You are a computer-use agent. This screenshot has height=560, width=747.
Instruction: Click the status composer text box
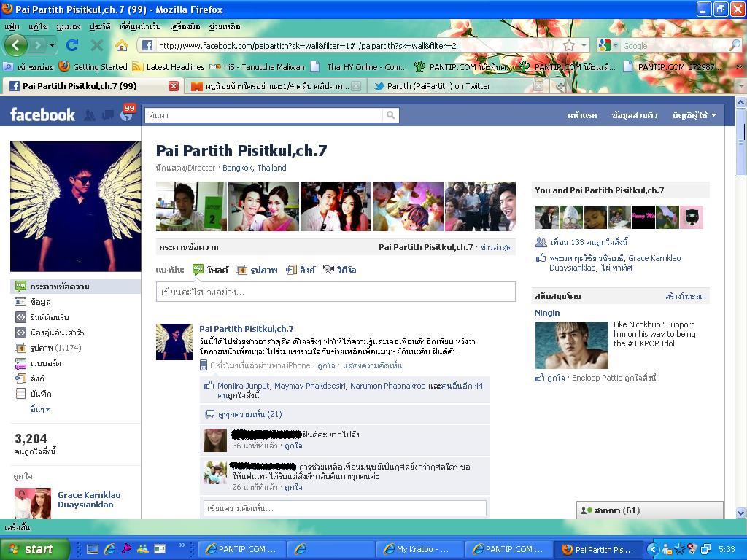coord(336,292)
